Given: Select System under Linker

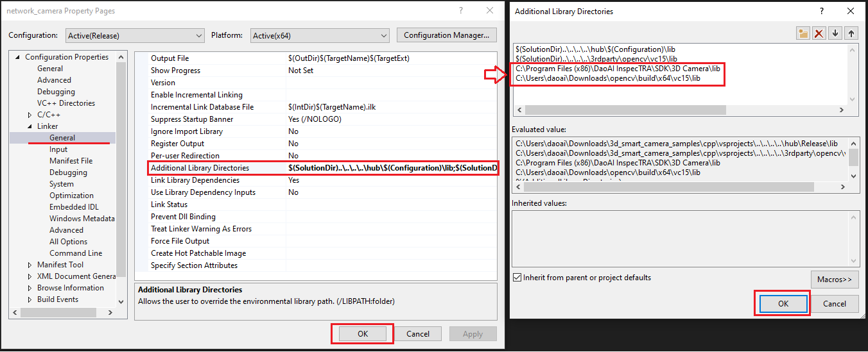Looking at the screenshot, I should coord(62,184).
